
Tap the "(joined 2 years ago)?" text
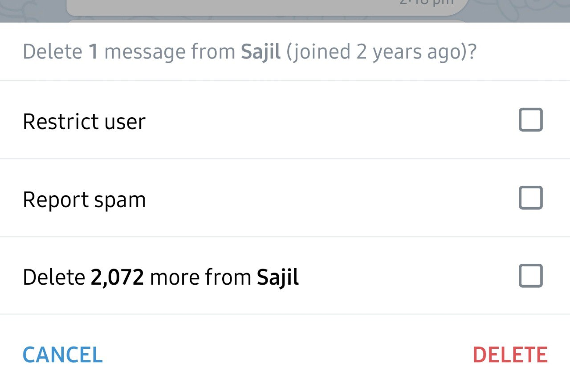[x=381, y=52]
